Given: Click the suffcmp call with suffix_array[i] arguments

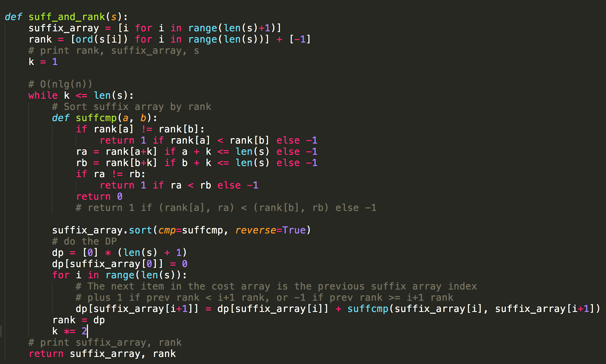Looking at the screenshot, I should pyautogui.click(x=474, y=309).
